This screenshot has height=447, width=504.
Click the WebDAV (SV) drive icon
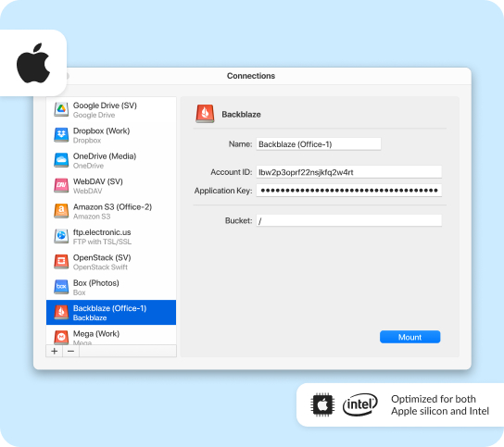coord(61,186)
